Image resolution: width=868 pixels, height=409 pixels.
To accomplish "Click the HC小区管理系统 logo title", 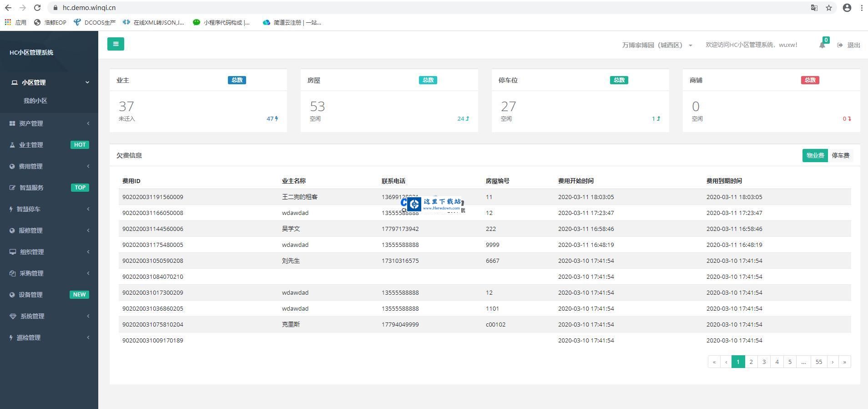I will coord(31,52).
